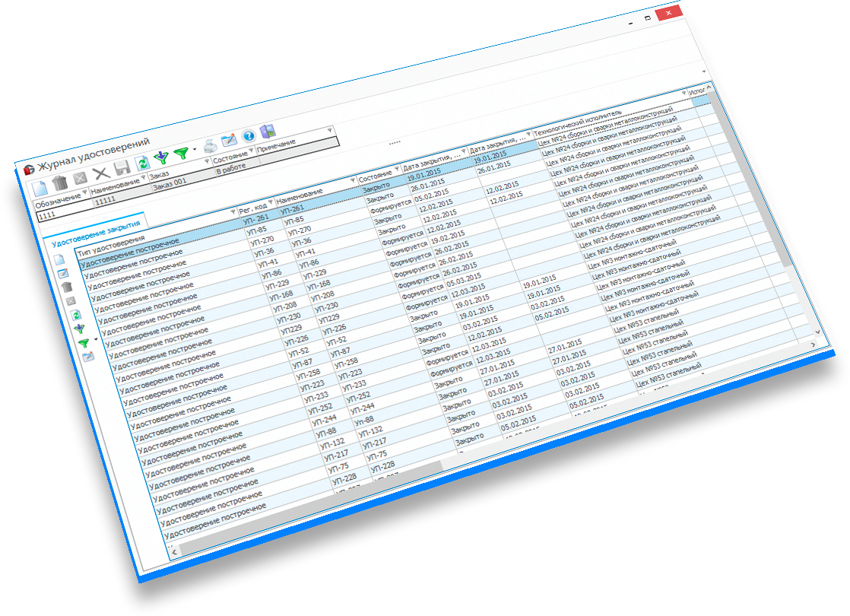Image resolution: width=850 pixels, height=616 pixels.
Task: Click the plain green funnel in top toolbar
Action: coord(181,153)
